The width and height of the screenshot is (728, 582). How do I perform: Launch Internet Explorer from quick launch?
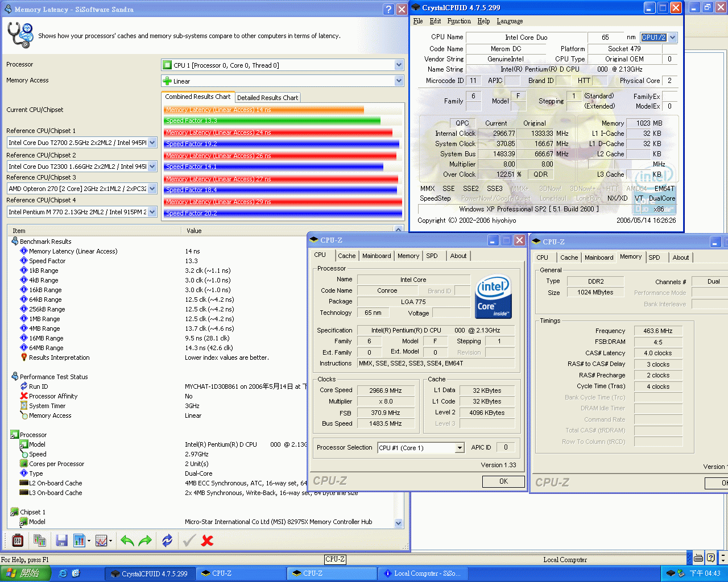point(63,573)
